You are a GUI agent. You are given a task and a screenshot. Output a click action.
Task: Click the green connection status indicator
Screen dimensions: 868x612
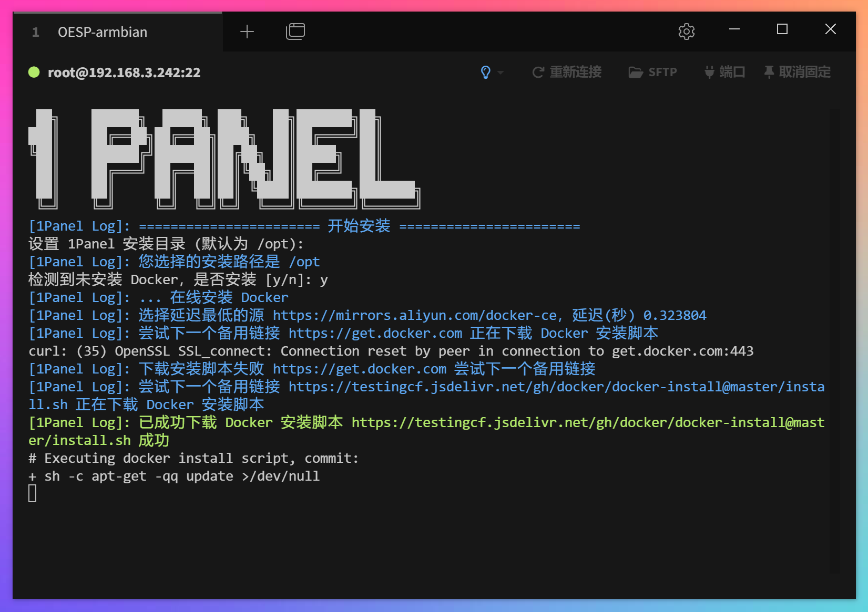(34, 72)
